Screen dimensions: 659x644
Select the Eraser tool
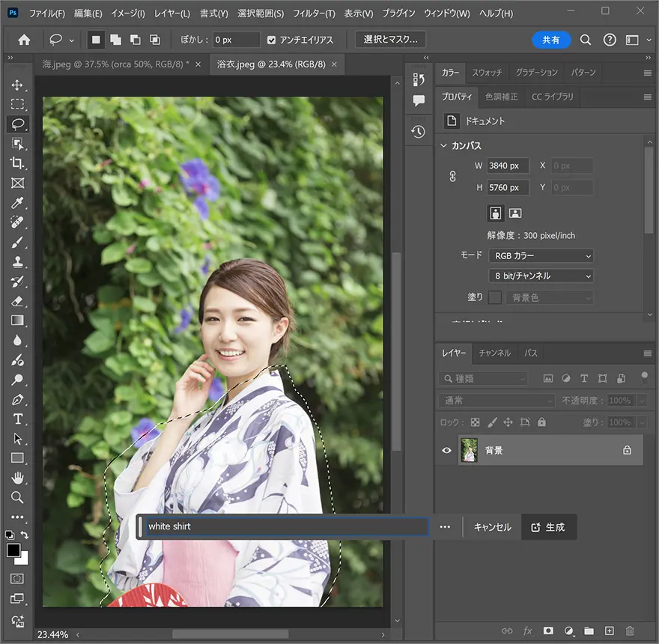click(x=17, y=301)
